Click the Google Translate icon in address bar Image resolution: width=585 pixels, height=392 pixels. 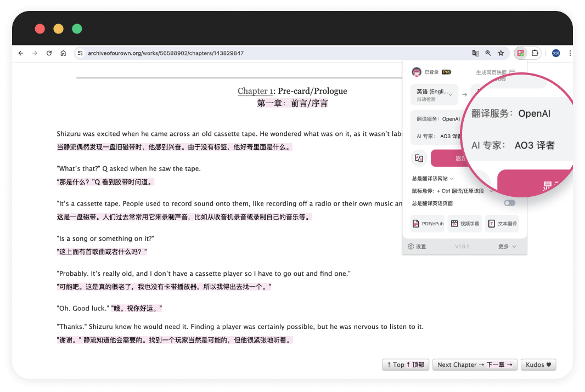[x=476, y=53]
